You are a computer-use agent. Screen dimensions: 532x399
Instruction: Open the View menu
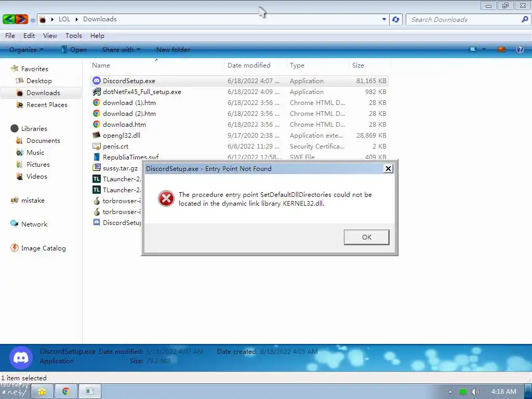click(50, 36)
